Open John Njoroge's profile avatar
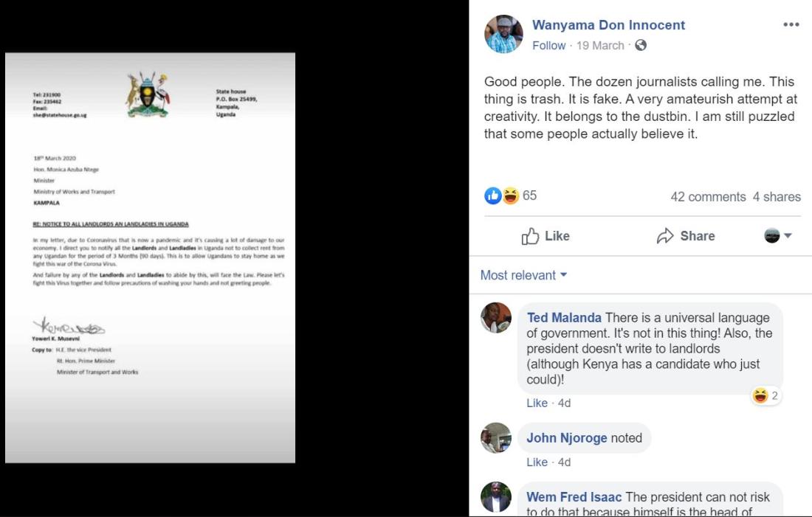Viewport: 812px width, 517px height. 496,438
